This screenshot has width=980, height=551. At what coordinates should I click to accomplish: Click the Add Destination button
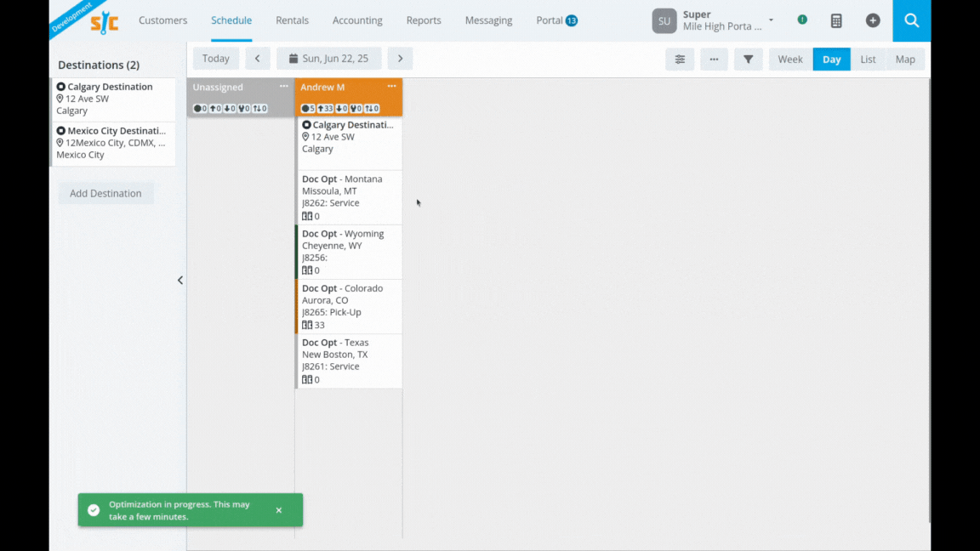(x=105, y=193)
